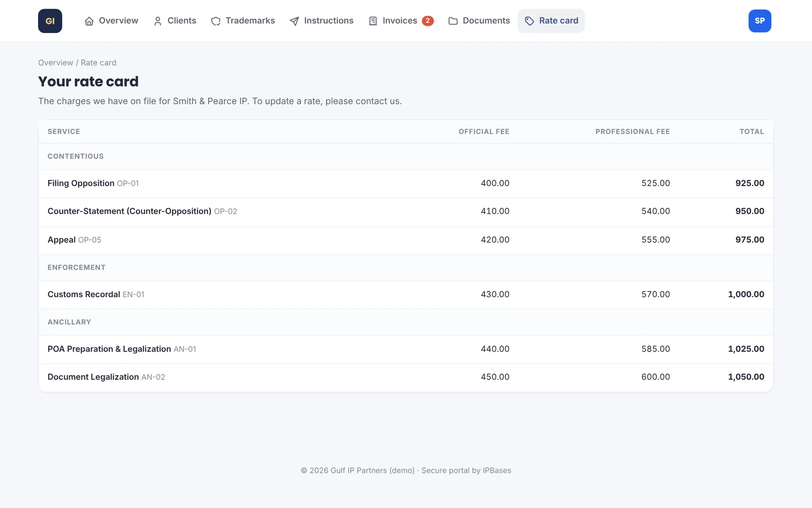
Task: Click the OP-01 service code
Action: click(x=128, y=183)
